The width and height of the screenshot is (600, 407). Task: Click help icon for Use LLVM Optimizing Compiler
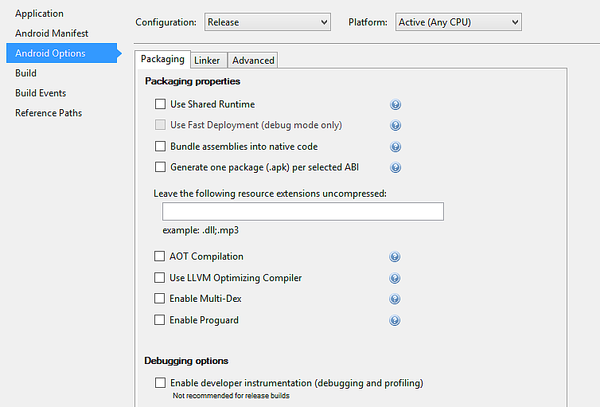(x=396, y=278)
